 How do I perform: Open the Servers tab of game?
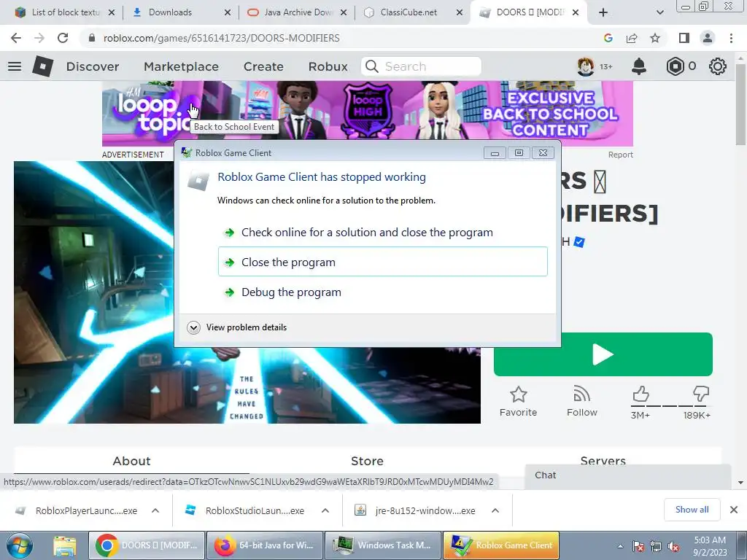click(x=603, y=460)
